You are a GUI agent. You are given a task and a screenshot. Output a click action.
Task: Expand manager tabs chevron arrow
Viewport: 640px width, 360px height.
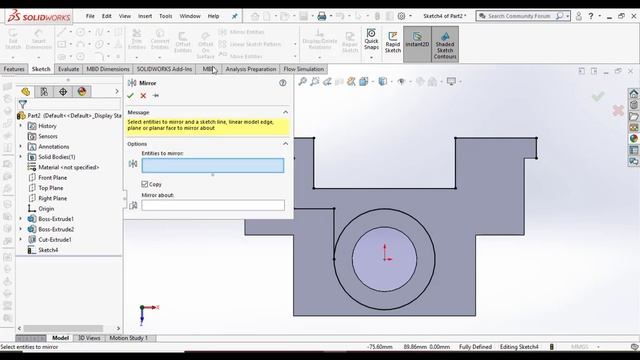117,91
